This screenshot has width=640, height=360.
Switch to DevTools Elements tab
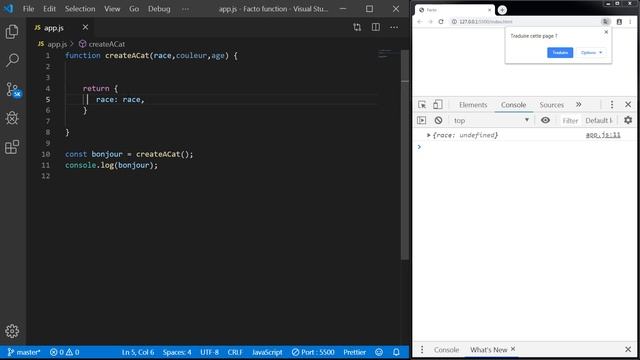pyautogui.click(x=473, y=104)
